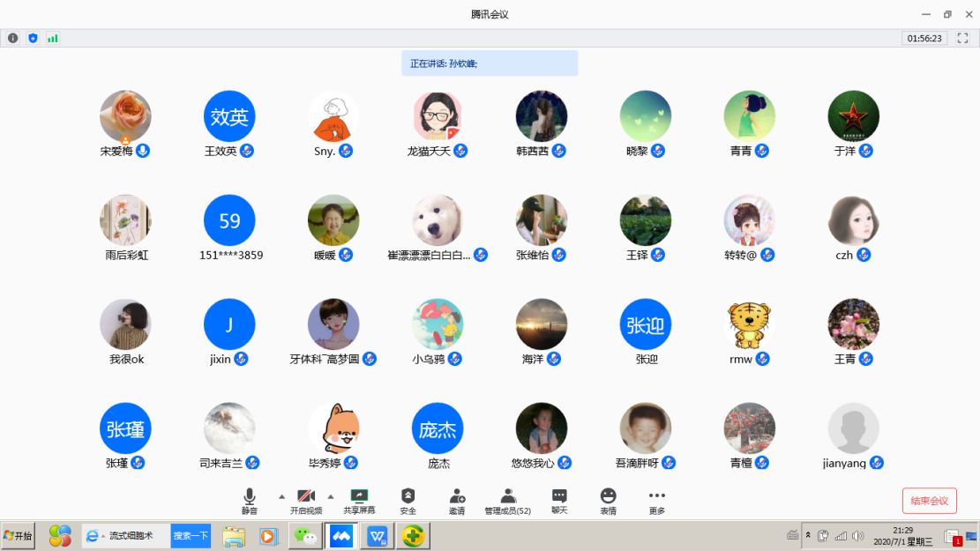Click the muted mic icon beside 小乌鸦
The image size is (980, 551).
coord(455,359)
